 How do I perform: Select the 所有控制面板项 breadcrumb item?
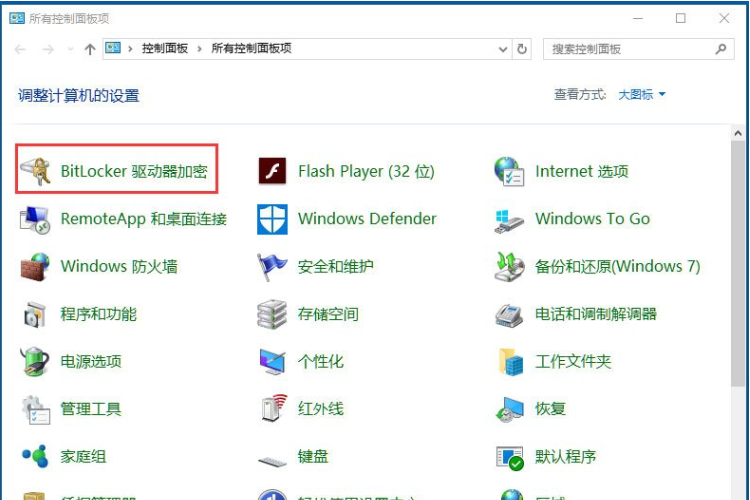(x=251, y=48)
